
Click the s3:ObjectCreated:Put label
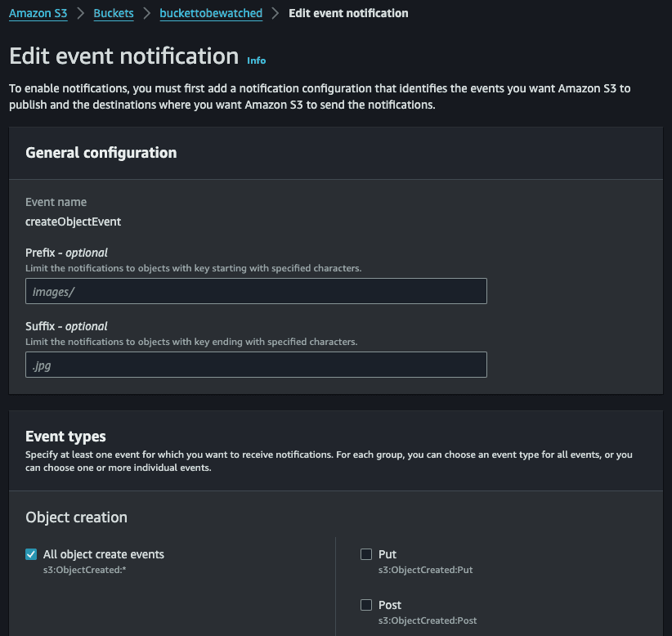pyautogui.click(x=426, y=570)
